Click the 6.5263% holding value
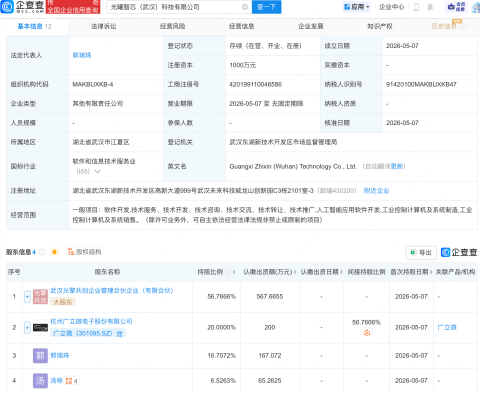Screen dimensions: 480x393 [223, 381]
